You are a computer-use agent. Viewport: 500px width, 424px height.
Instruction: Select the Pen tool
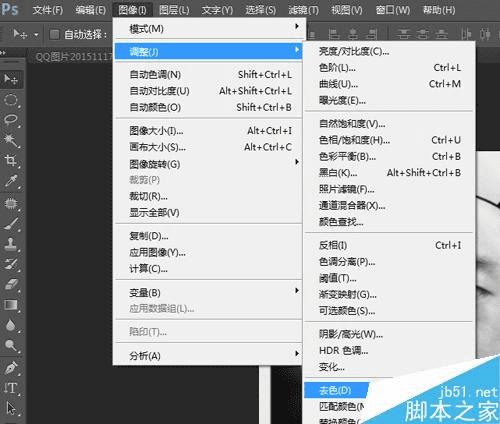(x=11, y=368)
